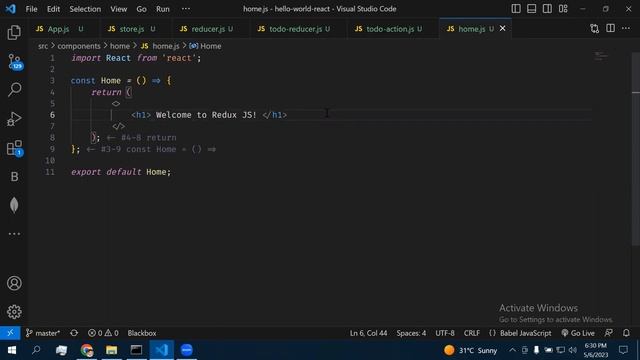Open Customize Layout icon
This screenshot has width=640, height=360.
click(x=563, y=9)
